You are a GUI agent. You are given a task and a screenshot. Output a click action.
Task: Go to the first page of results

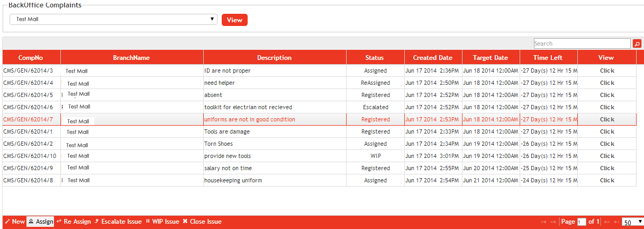(x=543, y=222)
